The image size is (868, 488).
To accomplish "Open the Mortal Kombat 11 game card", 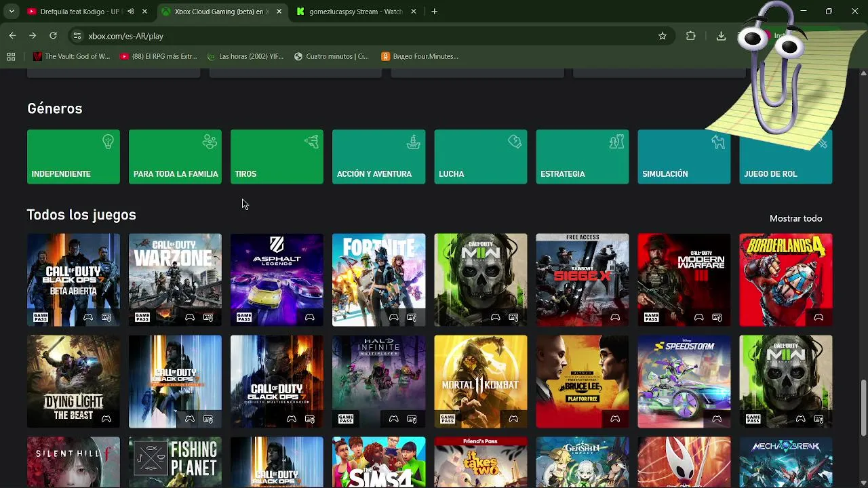I will (480, 382).
